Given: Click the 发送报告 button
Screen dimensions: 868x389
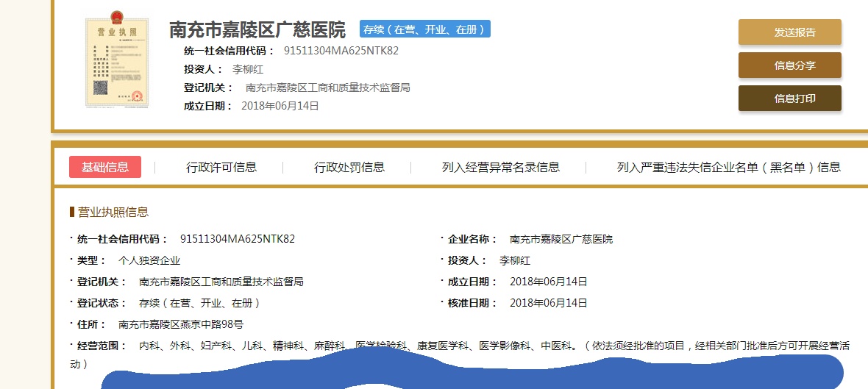Looking at the screenshot, I should pos(789,32).
